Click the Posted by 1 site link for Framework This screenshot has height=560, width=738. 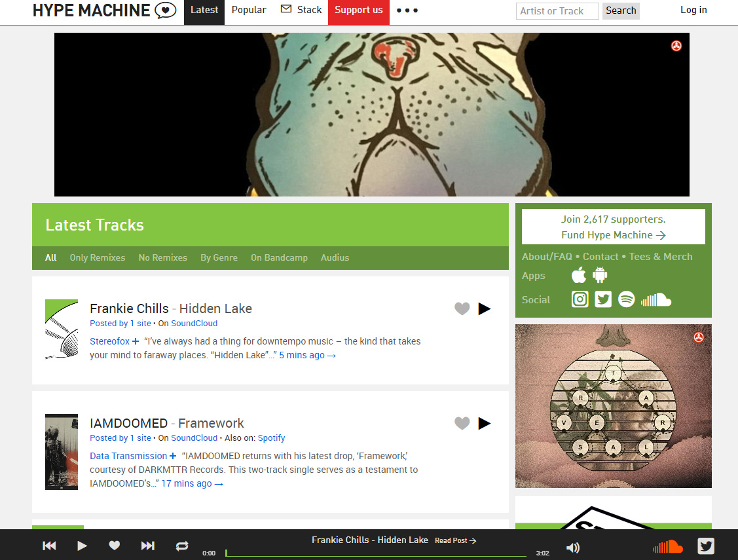[x=120, y=438]
